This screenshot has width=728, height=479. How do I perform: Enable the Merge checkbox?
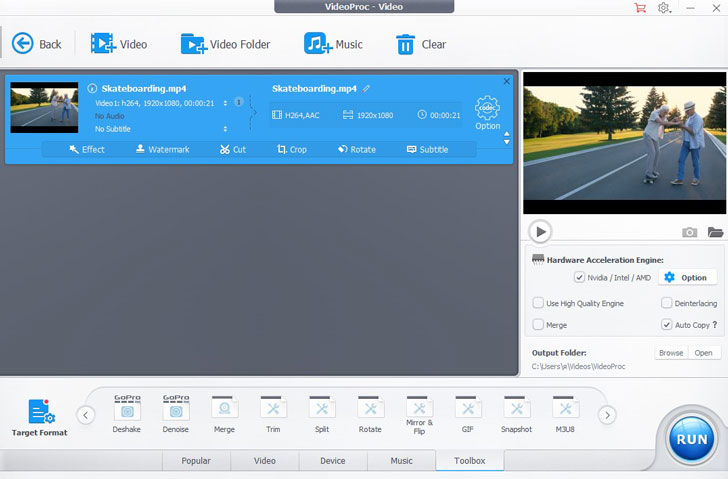538,324
